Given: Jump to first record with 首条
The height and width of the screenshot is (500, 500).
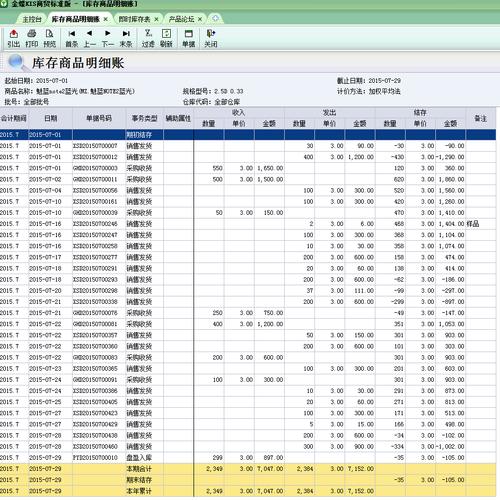Looking at the screenshot, I should tap(71, 38).
